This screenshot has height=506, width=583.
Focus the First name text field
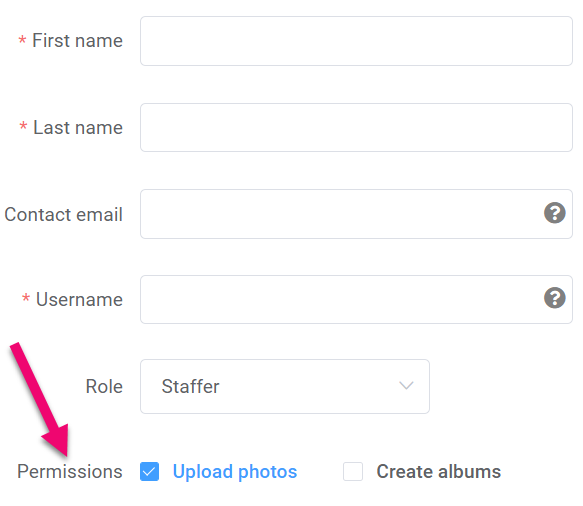pyautogui.click(x=356, y=41)
